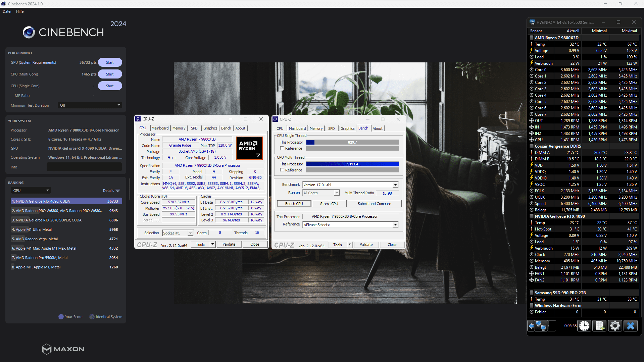This screenshot has width=644, height=362.
Task: Enable Reference checkbox under CPU Multi Thread
Action: click(x=282, y=170)
